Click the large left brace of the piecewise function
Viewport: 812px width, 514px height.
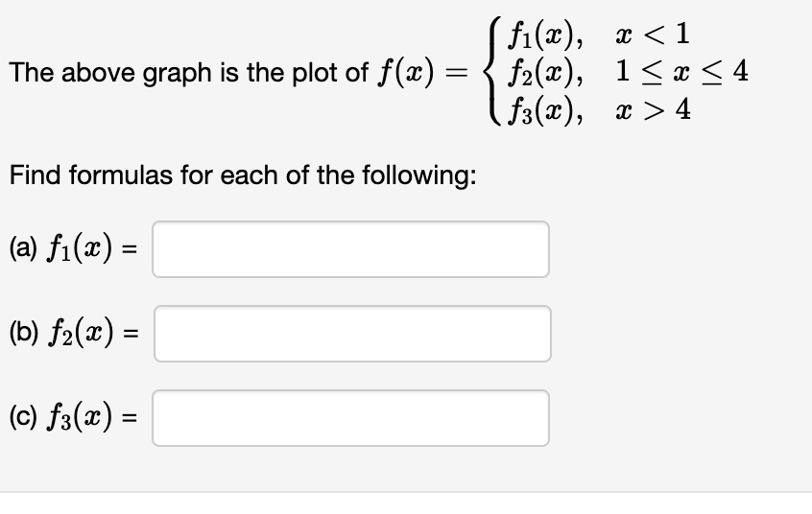(494, 71)
